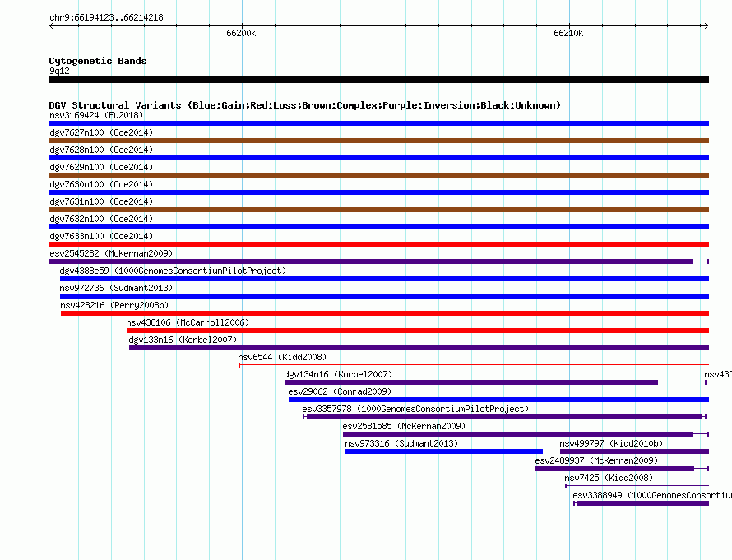Select the nsv973316 (Sudmant2013) blue bar
The height and width of the screenshot is (560, 732).
(x=444, y=451)
